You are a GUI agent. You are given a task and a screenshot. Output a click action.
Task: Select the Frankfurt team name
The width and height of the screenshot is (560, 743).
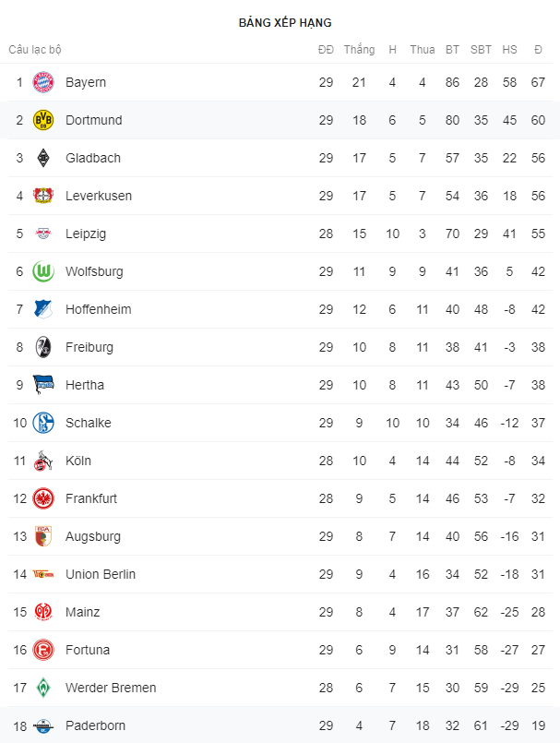click(x=91, y=498)
